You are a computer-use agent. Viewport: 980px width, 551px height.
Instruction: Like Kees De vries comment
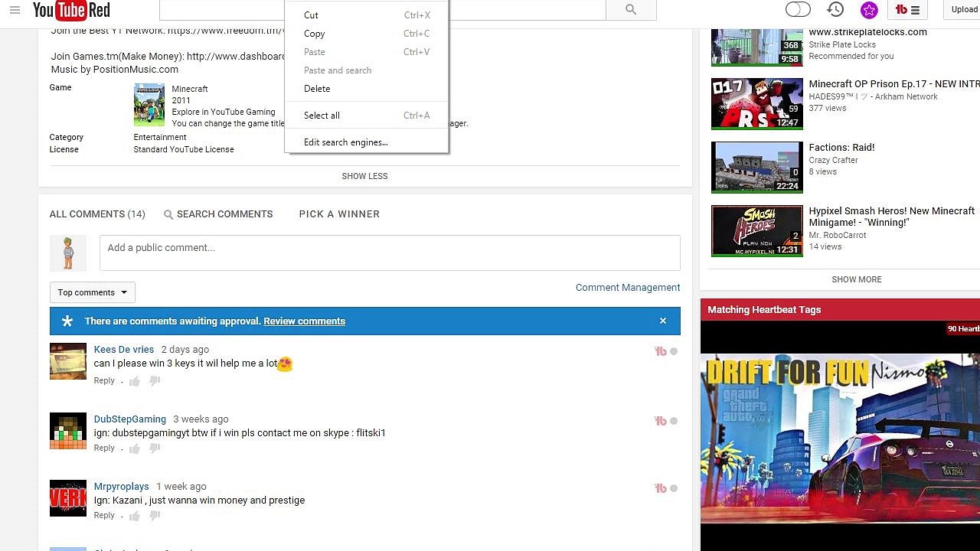[x=135, y=381]
